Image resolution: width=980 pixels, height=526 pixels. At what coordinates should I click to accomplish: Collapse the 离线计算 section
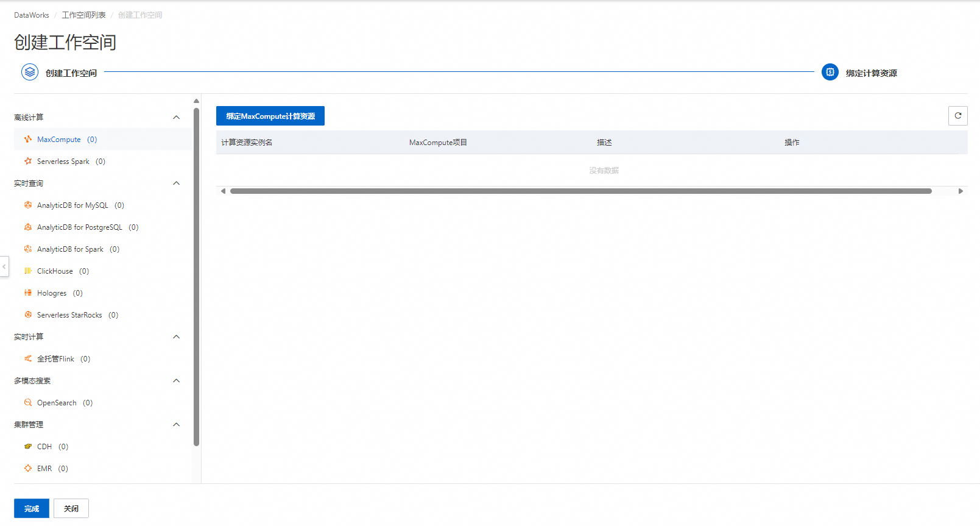click(177, 118)
